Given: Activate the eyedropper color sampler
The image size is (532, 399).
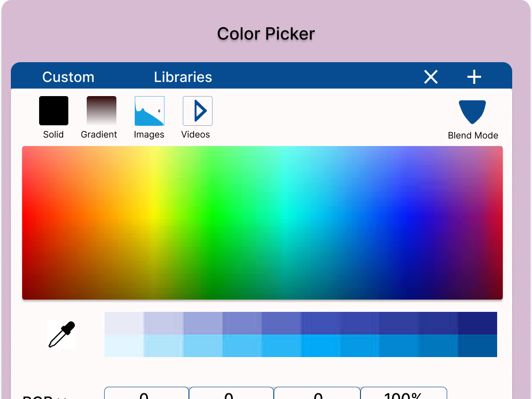Looking at the screenshot, I should click(61, 334).
